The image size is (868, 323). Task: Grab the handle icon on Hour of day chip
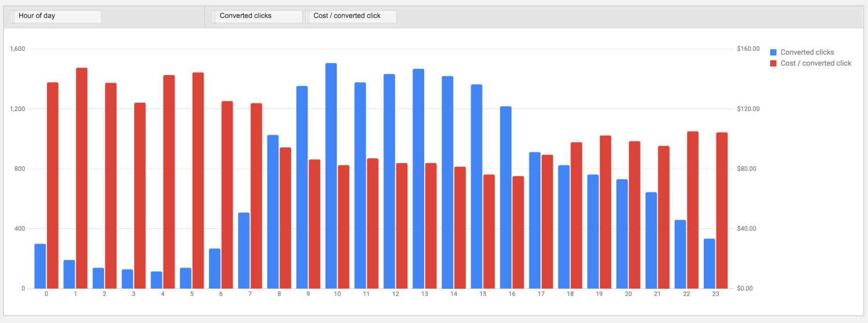[14, 16]
